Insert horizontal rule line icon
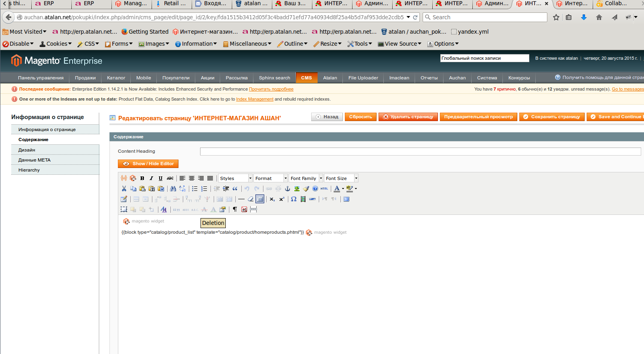 241,199
